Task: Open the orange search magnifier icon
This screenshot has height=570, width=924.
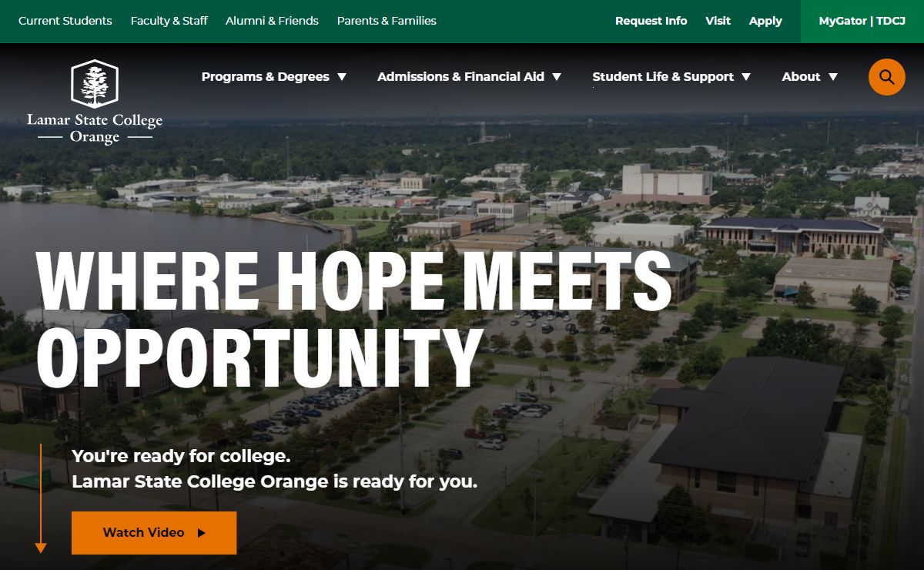Action: (x=886, y=77)
